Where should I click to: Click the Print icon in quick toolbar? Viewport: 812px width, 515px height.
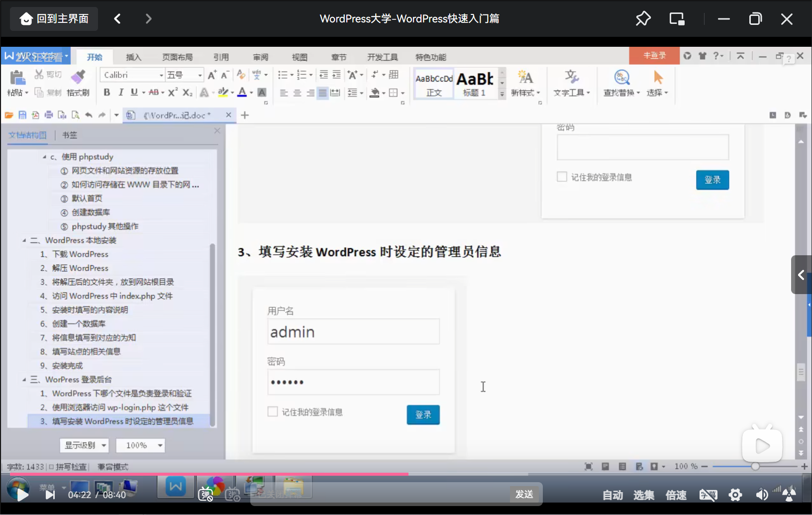coord(49,115)
